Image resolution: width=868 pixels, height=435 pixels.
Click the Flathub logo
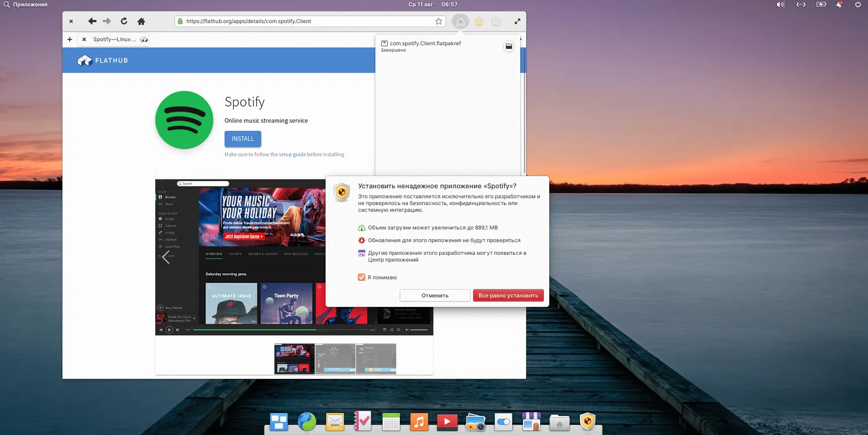tap(102, 60)
